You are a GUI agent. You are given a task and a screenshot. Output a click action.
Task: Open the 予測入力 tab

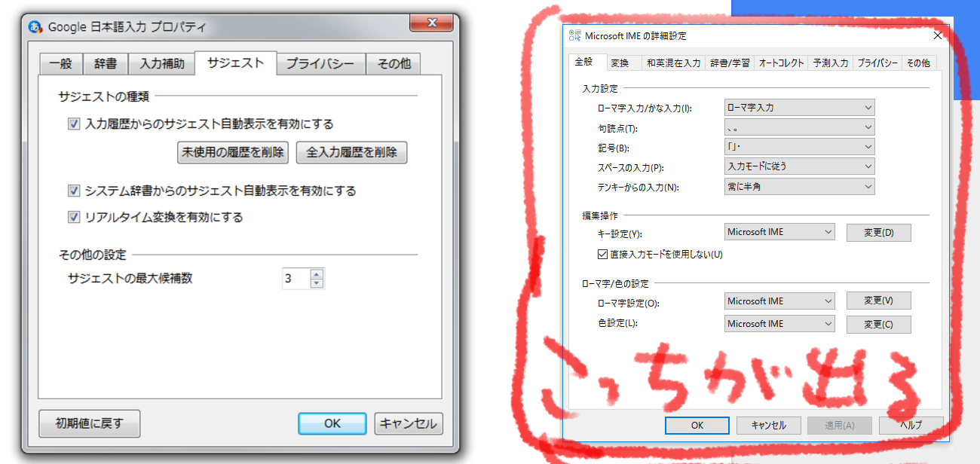[x=830, y=63]
